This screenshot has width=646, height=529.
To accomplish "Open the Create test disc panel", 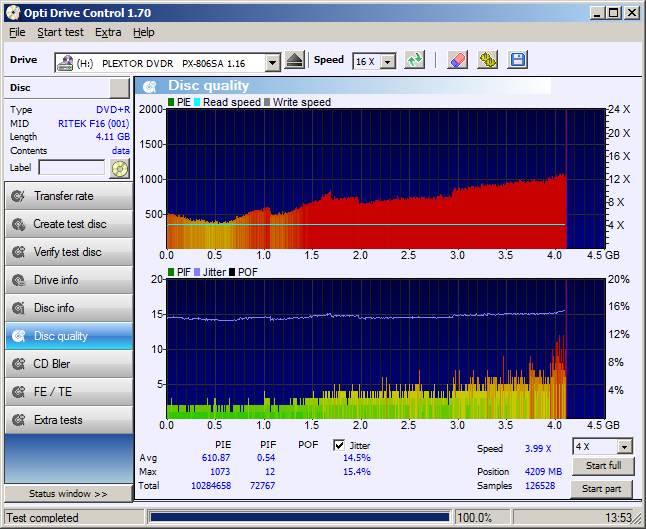I will (69, 224).
